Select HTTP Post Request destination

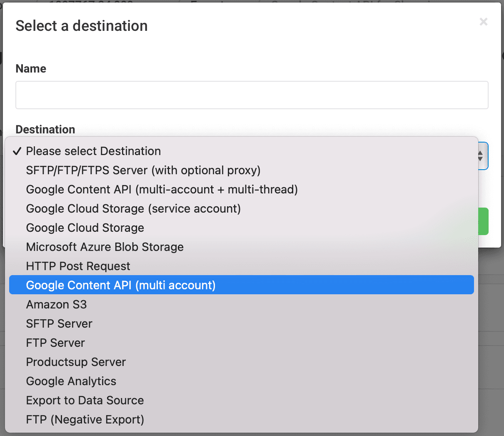click(78, 266)
